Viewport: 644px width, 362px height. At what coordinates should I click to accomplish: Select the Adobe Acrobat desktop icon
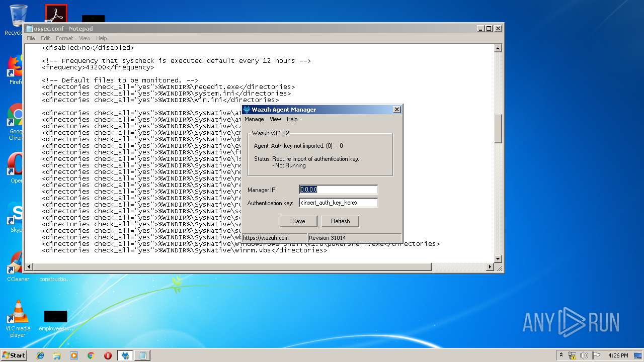tap(56, 13)
